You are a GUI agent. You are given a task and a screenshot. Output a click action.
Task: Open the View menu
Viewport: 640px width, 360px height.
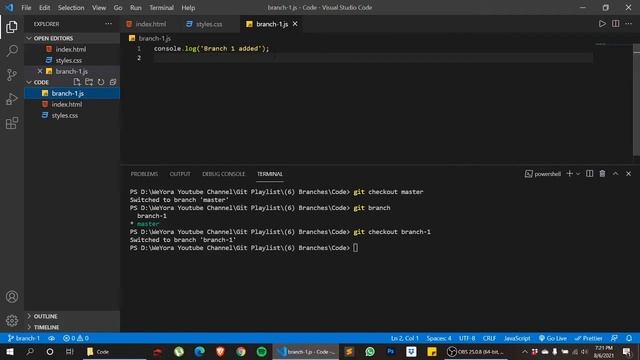pos(99,8)
